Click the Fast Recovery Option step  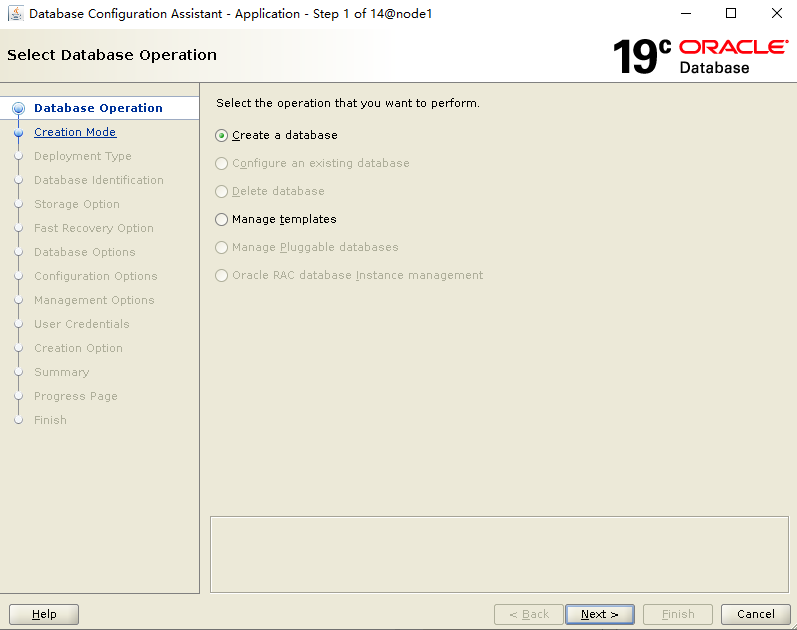[x=94, y=228]
